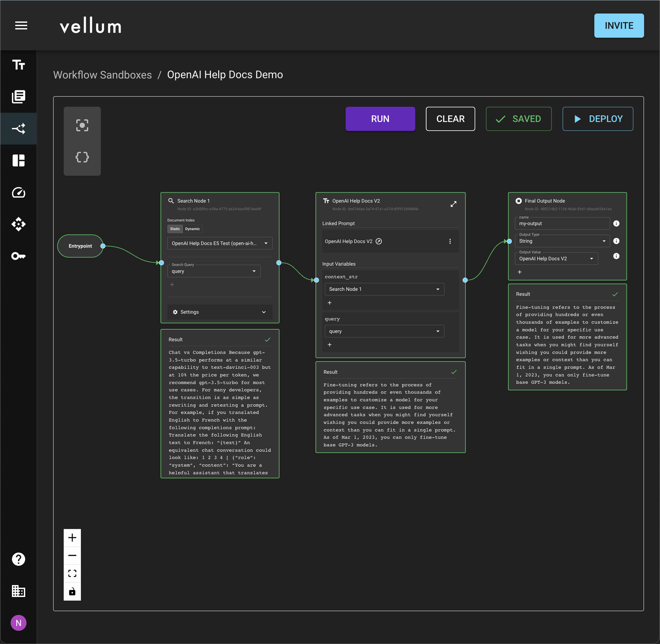This screenshot has width=660, height=644.
Task: Open the Output Type String dropdown
Action: pyautogui.click(x=562, y=241)
